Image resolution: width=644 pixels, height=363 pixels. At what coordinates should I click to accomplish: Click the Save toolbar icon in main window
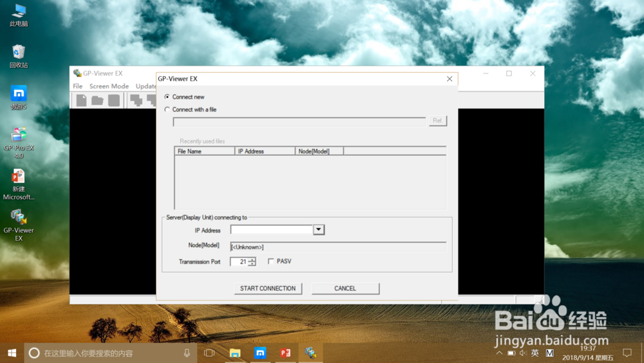point(114,101)
